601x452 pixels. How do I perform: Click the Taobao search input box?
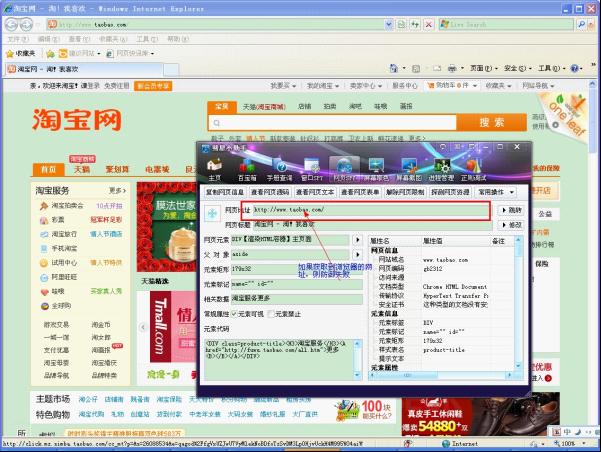click(333, 123)
